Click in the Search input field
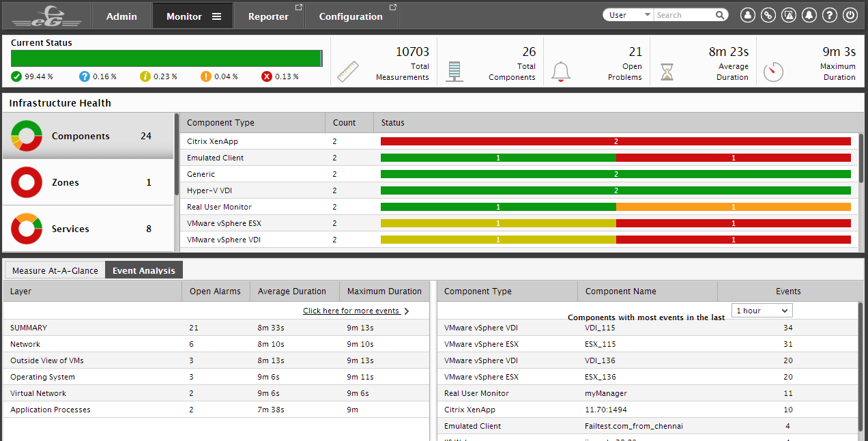 (x=684, y=15)
